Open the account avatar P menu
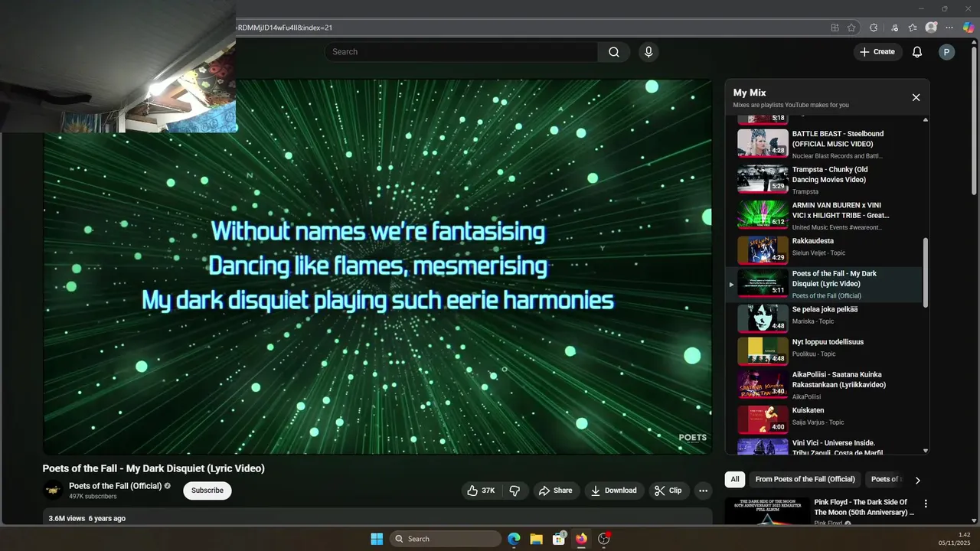Image resolution: width=980 pixels, height=551 pixels. [x=946, y=52]
